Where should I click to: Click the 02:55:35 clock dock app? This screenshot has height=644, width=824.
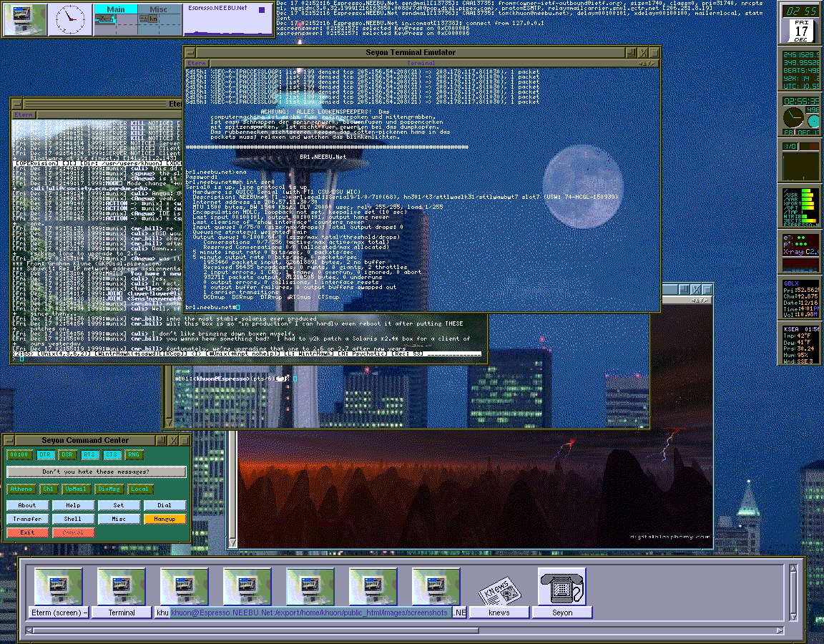click(x=800, y=116)
